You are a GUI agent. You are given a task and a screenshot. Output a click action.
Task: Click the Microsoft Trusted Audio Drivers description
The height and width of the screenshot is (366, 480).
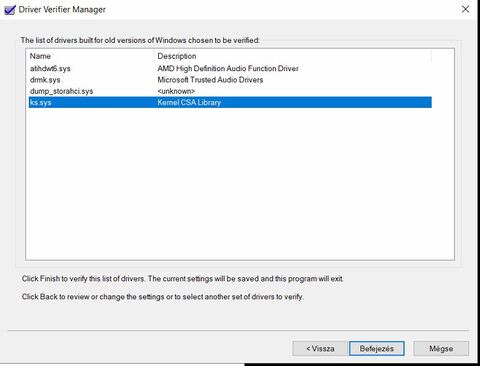(x=210, y=80)
